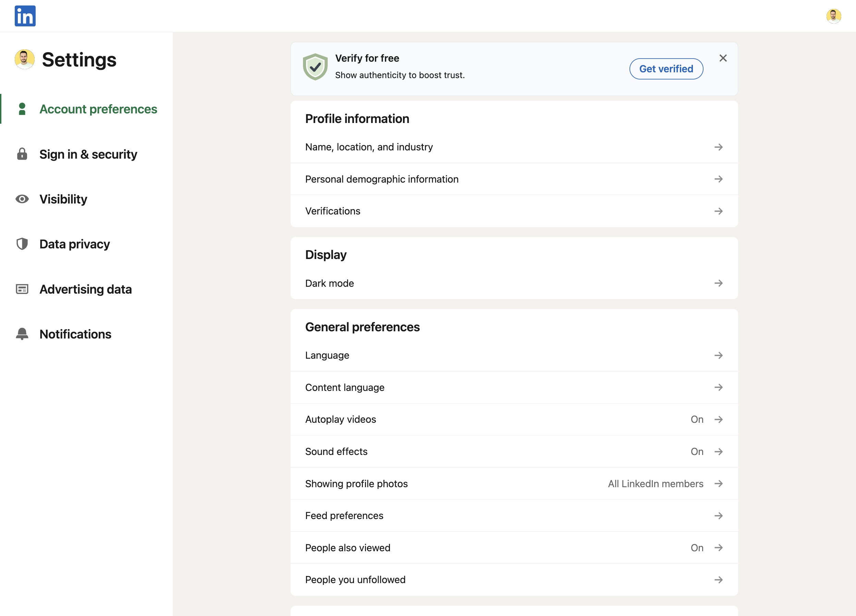This screenshot has width=856, height=616.
Task: Click the arrow beside Content language
Action: 718,387
